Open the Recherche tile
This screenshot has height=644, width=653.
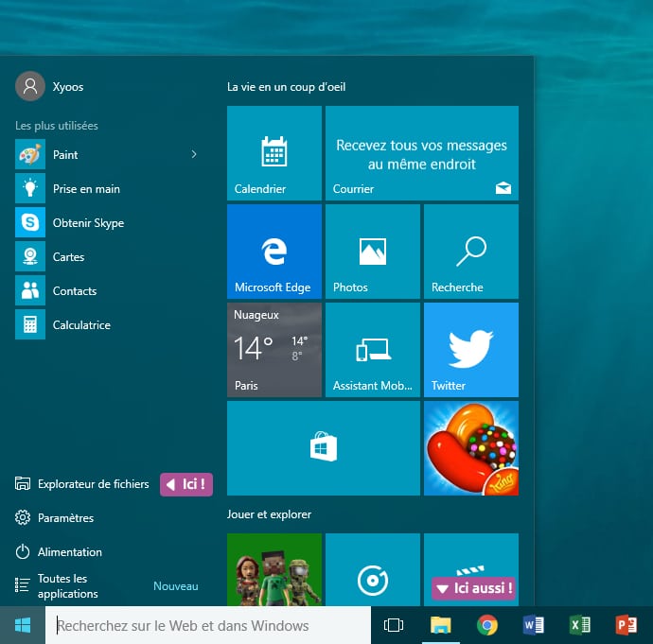point(471,252)
